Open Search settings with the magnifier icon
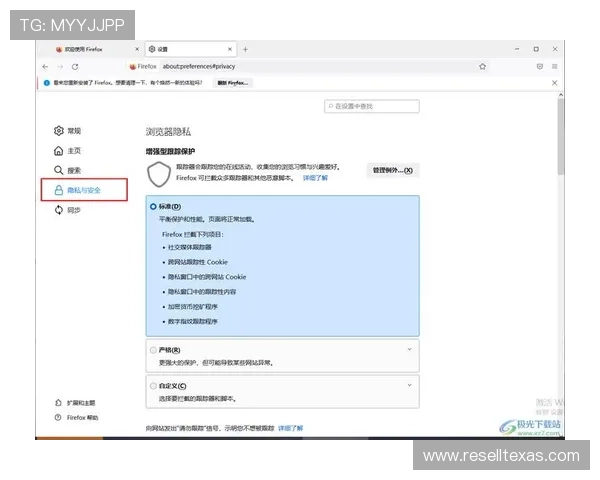 (67, 170)
